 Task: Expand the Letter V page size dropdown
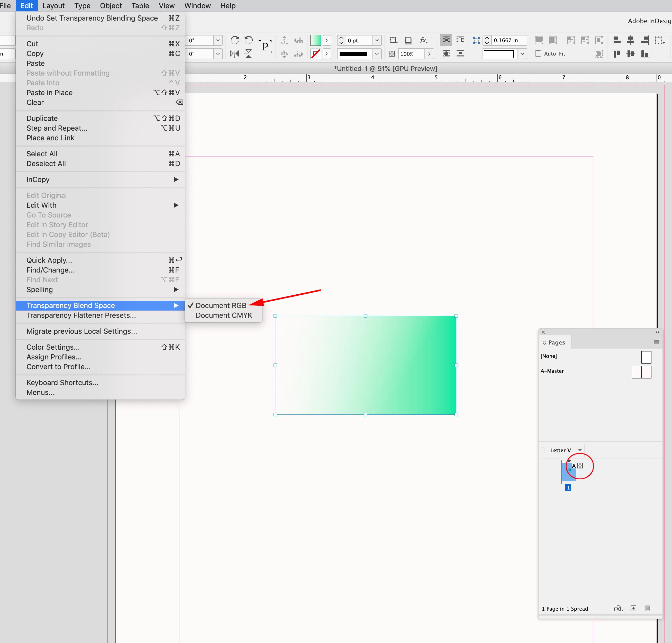pos(580,450)
